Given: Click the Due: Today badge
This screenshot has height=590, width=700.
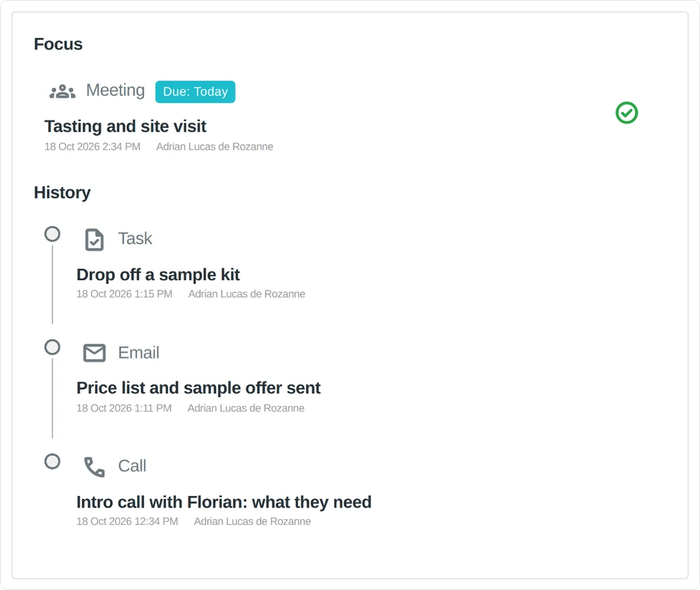Looking at the screenshot, I should (x=195, y=92).
